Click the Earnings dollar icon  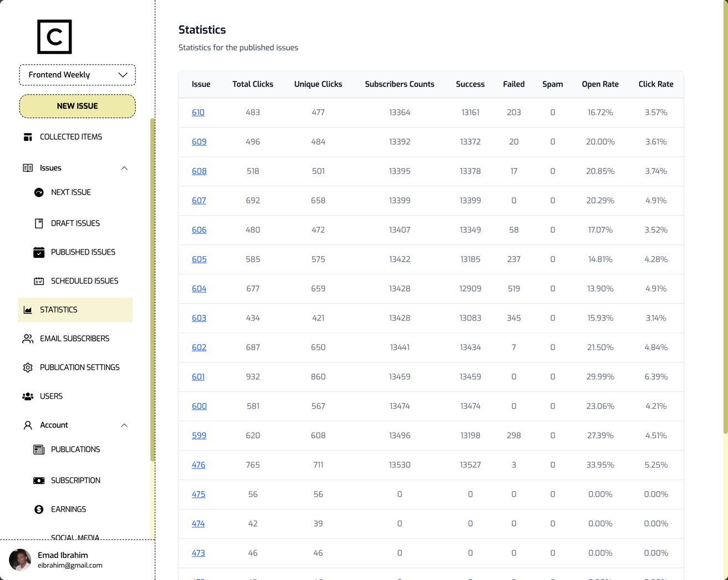[x=39, y=509]
